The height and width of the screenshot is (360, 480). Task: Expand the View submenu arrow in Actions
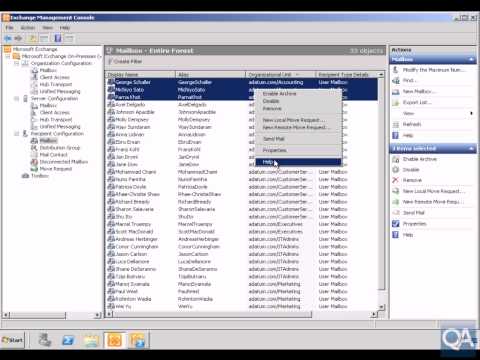click(471, 113)
